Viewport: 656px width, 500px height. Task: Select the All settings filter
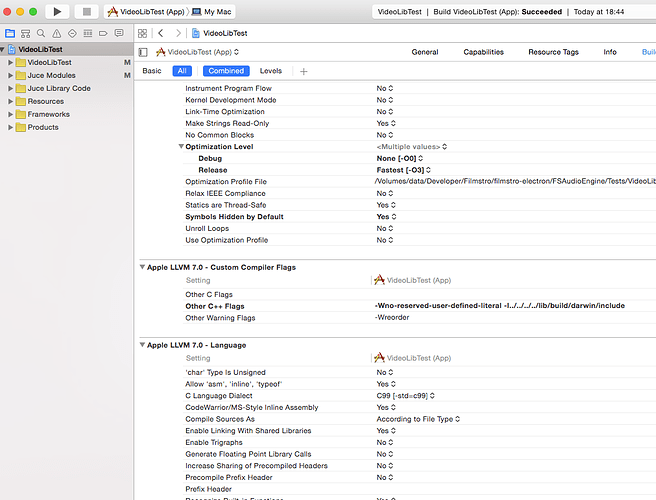click(x=182, y=71)
